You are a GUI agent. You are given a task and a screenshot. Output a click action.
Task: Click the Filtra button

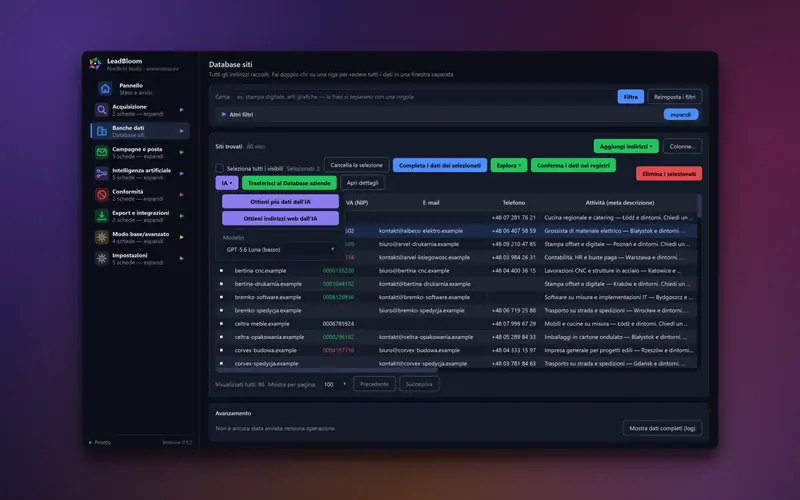[x=631, y=96]
